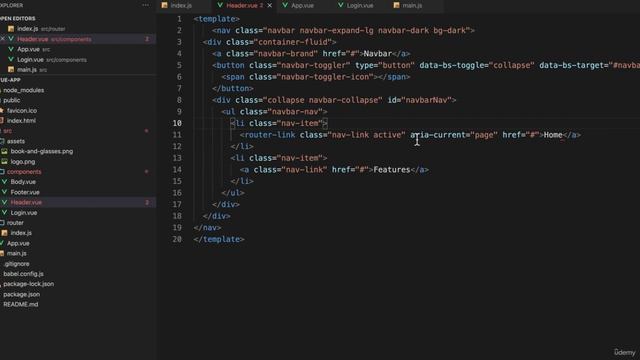The width and height of the screenshot is (640, 360).
Task: Open package.json file
Action: coord(22,294)
